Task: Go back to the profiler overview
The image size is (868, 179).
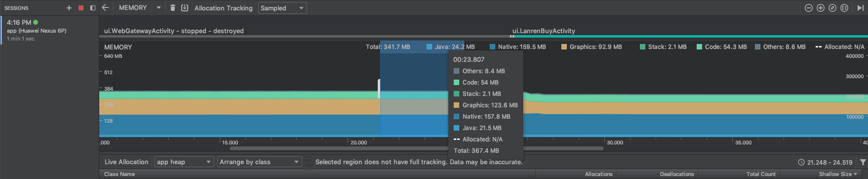Action: click(x=105, y=7)
